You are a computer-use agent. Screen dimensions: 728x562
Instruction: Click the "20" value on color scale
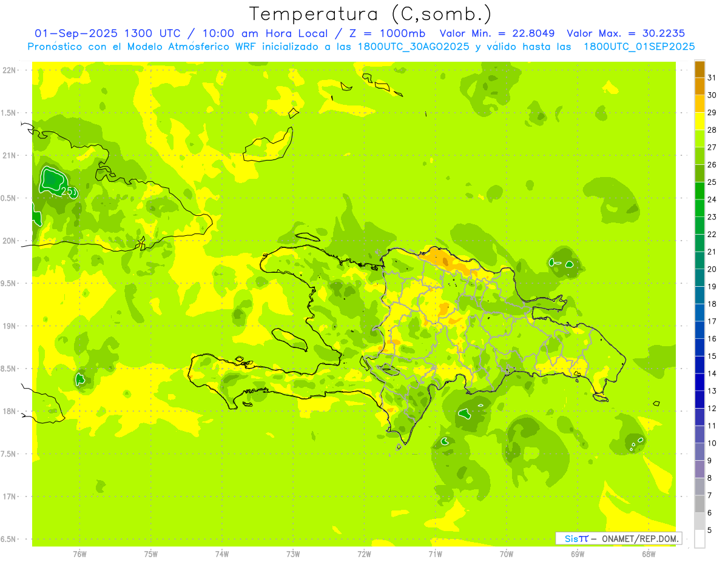click(712, 269)
